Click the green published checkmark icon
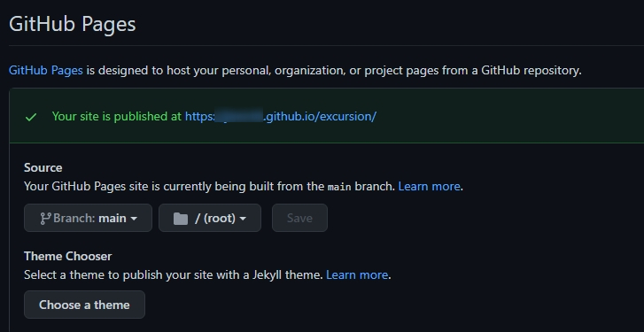The image size is (644, 332). point(31,118)
